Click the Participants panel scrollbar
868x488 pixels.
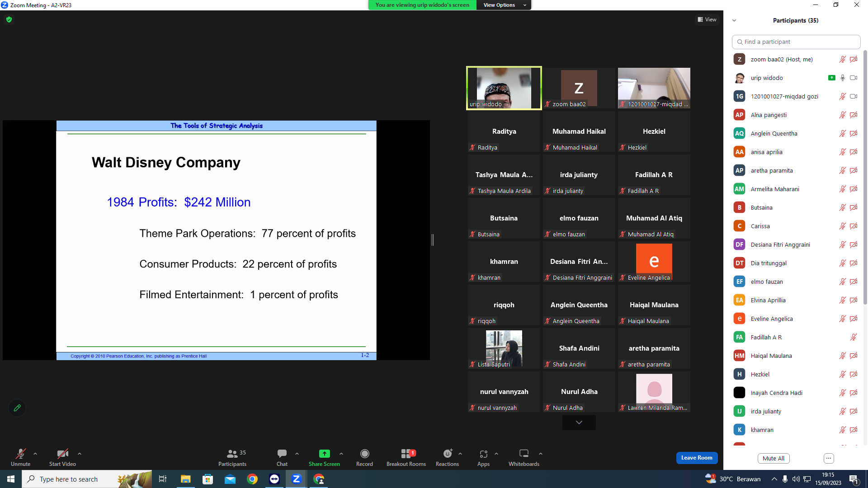coord(865,176)
